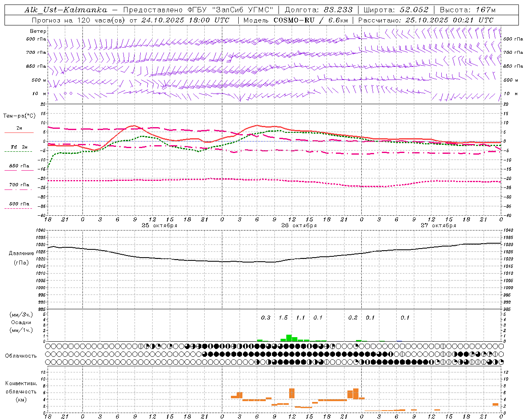Click the 'Рассчитано: 25.10.2025 00:21 UTC' text
525x420 pixels.
(x=426, y=20)
